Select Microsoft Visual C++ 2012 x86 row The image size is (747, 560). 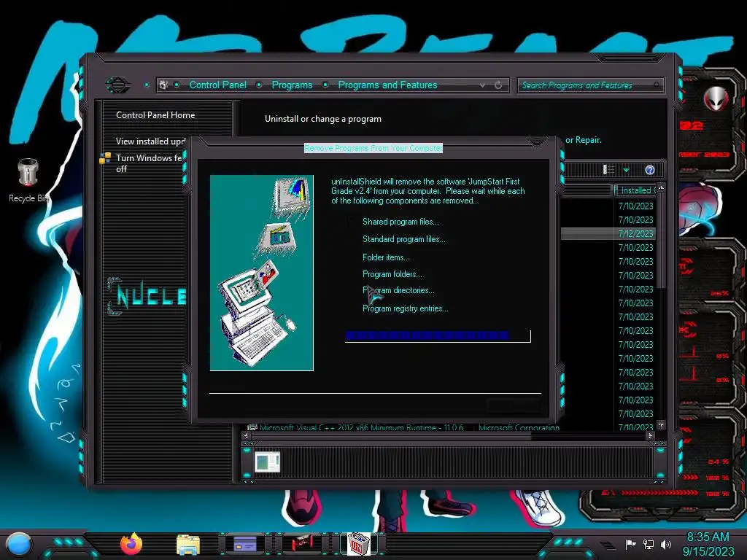click(403, 427)
